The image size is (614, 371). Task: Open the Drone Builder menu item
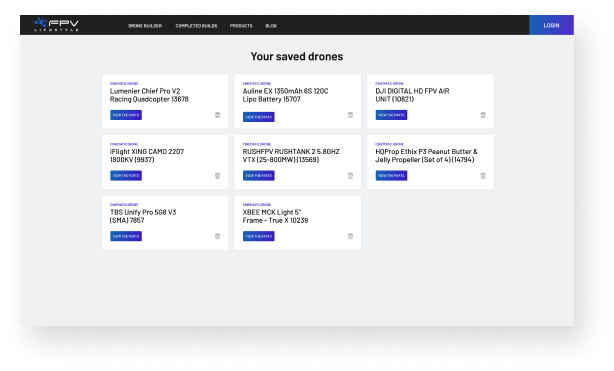145,26
